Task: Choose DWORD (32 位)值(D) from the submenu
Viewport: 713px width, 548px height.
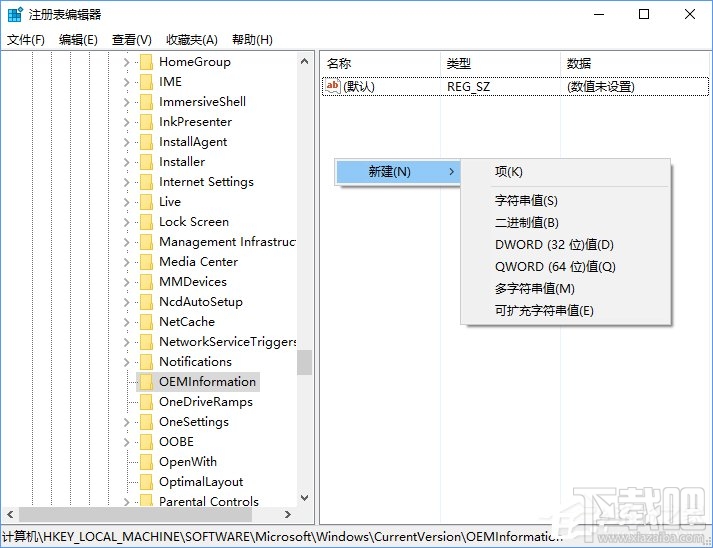Action: pyautogui.click(x=566, y=245)
